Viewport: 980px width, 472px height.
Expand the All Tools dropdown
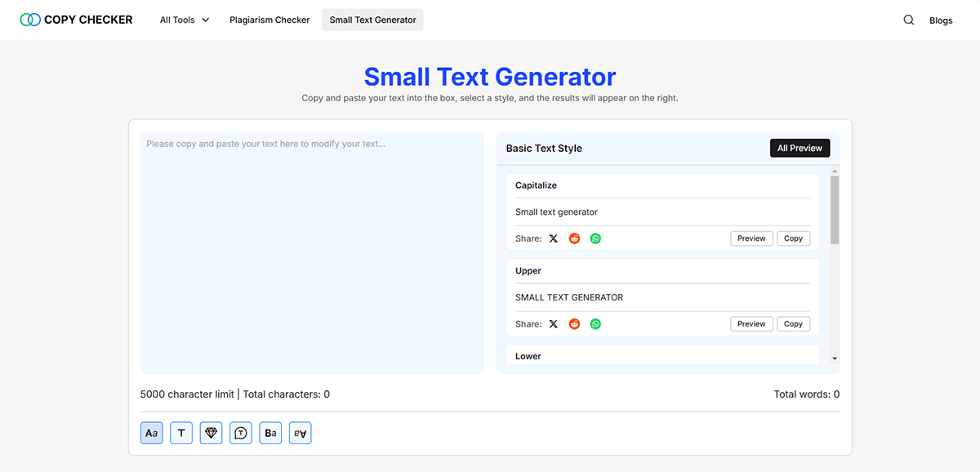click(x=185, y=20)
